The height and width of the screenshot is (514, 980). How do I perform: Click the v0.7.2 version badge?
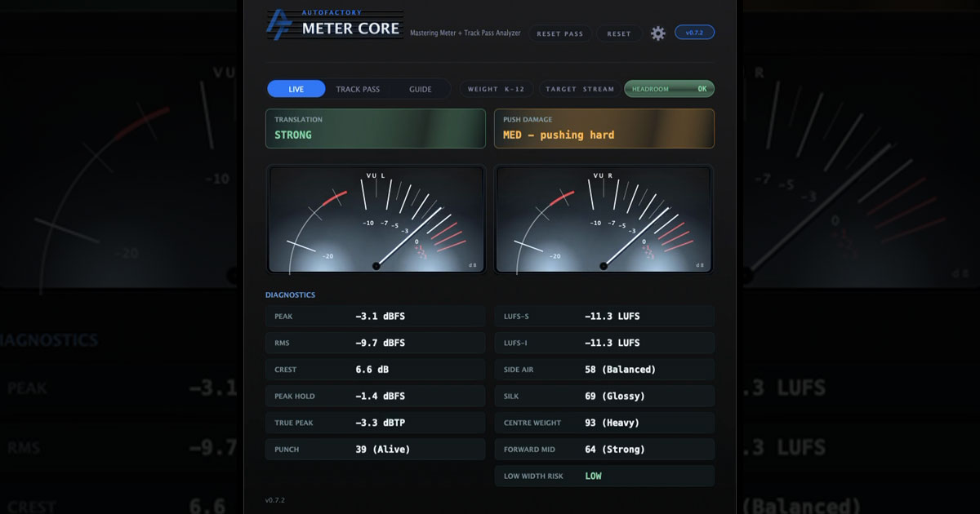694,33
